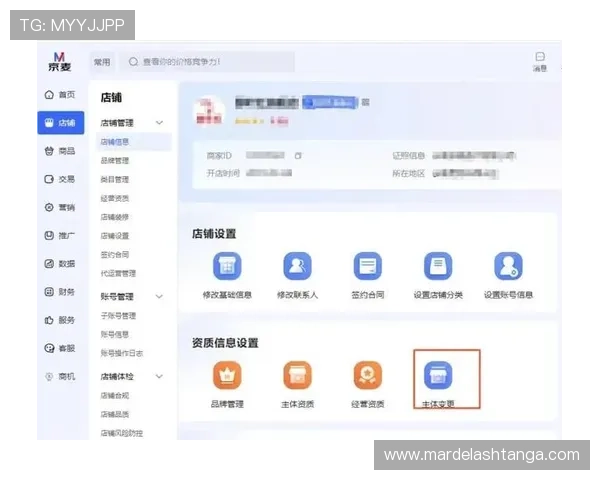The height and width of the screenshot is (480, 600).
Task: Select 经营资质 in the submenu
Action: (115, 198)
